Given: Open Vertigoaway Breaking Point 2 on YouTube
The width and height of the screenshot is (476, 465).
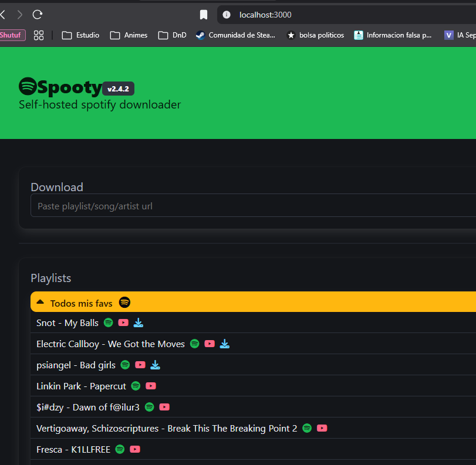Looking at the screenshot, I should (322, 428).
